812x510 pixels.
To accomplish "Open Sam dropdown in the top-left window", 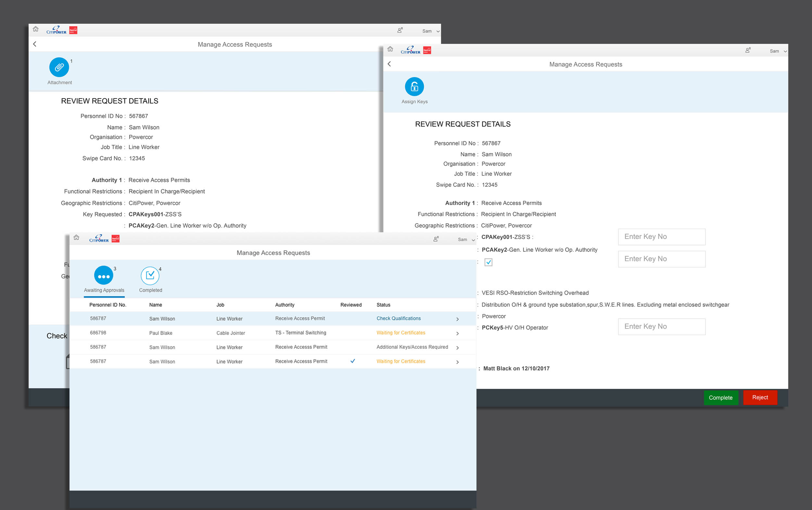I will click(x=431, y=32).
